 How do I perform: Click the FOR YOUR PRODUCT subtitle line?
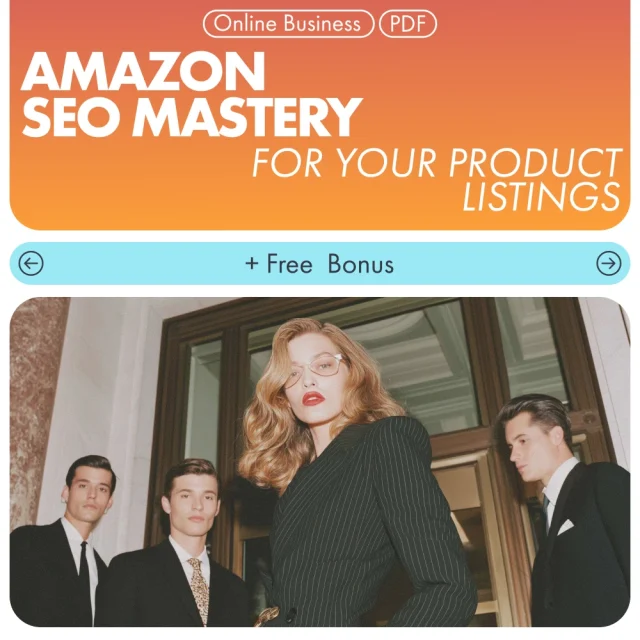coord(437,163)
